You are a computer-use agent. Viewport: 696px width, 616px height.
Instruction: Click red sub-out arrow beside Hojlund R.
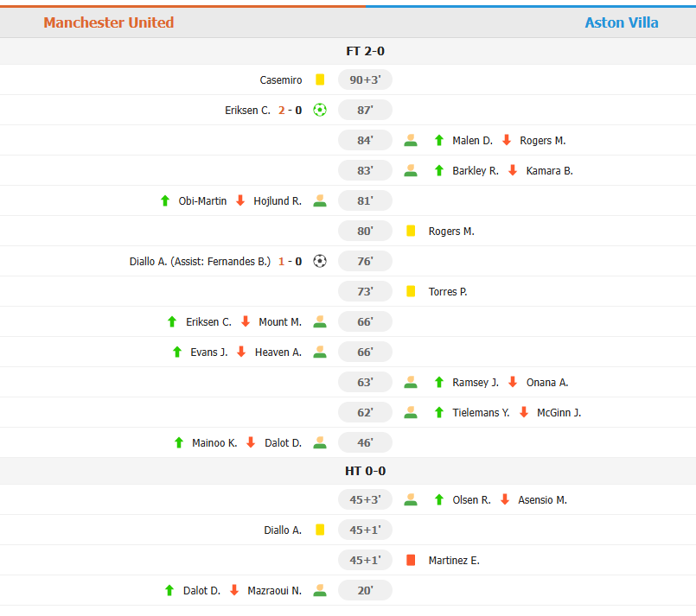point(240,200)
